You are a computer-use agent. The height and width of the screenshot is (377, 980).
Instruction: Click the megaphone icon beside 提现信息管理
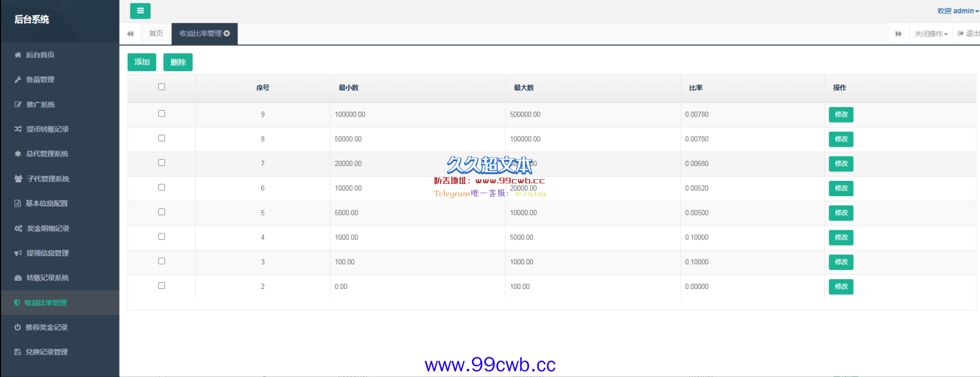[x=18, y=253]
